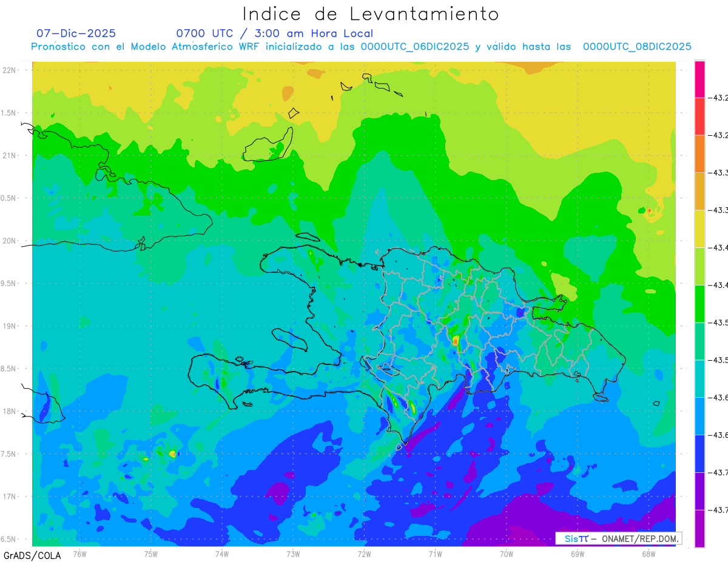
Task: Click the initialization stamp '0000UTC_06DIC2025'
Action: 415,47
